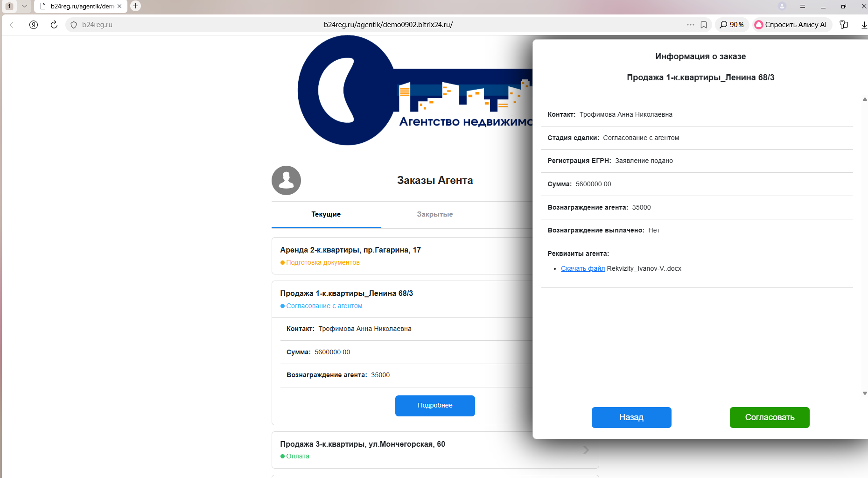This screenshot has height=478, width=868.
Task: Collapse the Продажа 1-к.квартиры_Ленина 68/3 card
Action: (402, 299)
